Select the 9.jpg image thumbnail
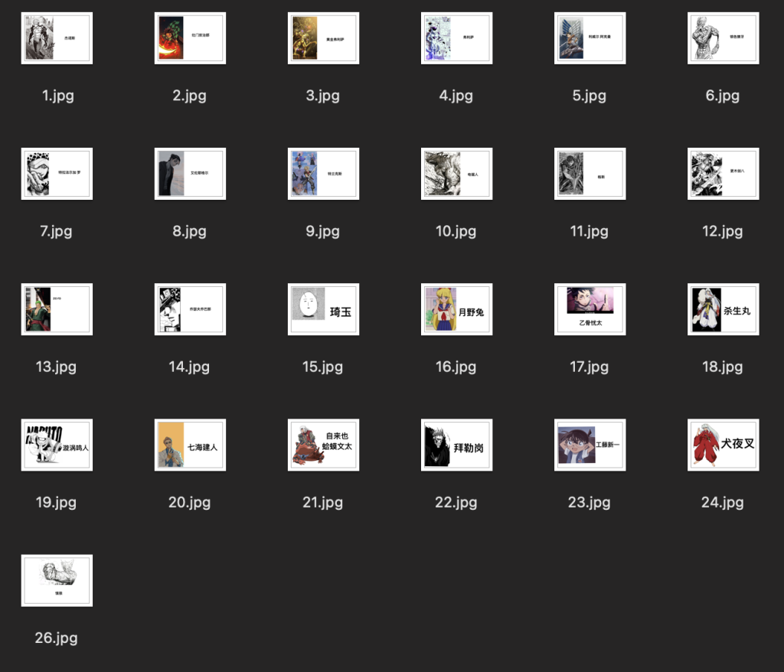Screen dimensions: 784x672 click(x=324, y=174)
